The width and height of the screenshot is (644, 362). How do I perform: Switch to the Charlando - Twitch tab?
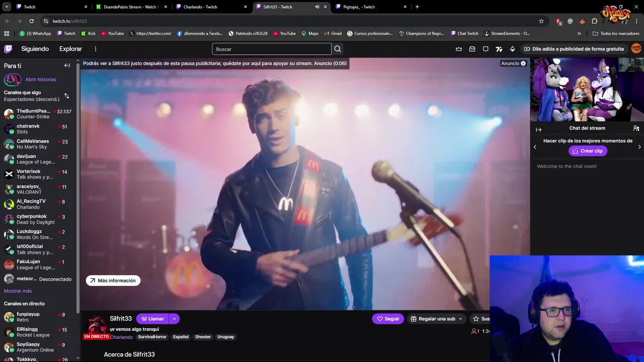click(211, 7)
